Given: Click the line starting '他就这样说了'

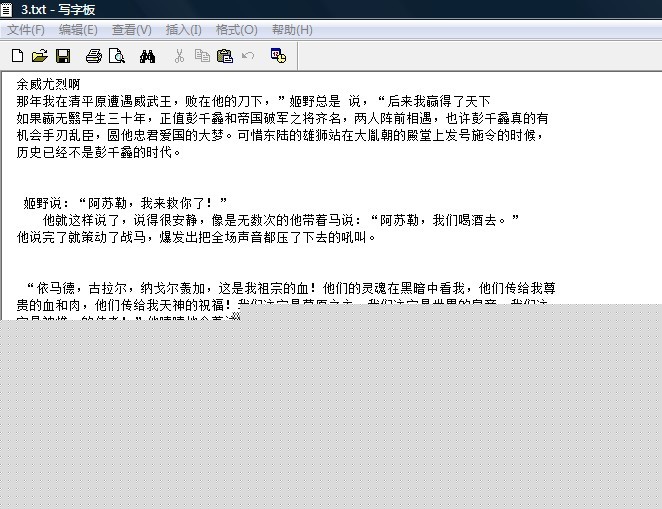Looking at the screenshot, I should tap(281, 220).
